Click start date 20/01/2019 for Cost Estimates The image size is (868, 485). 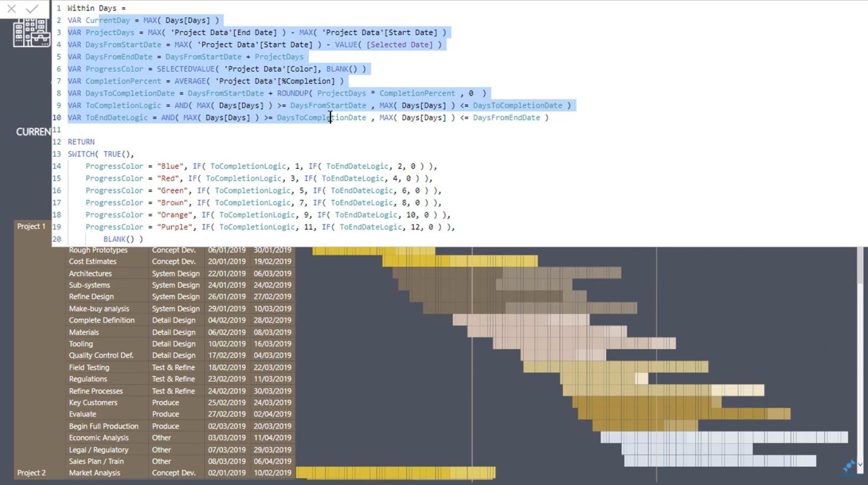(227, 261)
